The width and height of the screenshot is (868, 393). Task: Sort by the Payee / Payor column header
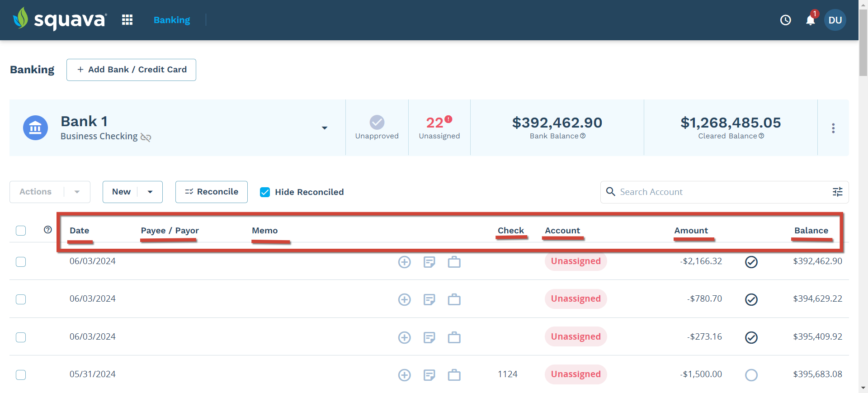170,230
